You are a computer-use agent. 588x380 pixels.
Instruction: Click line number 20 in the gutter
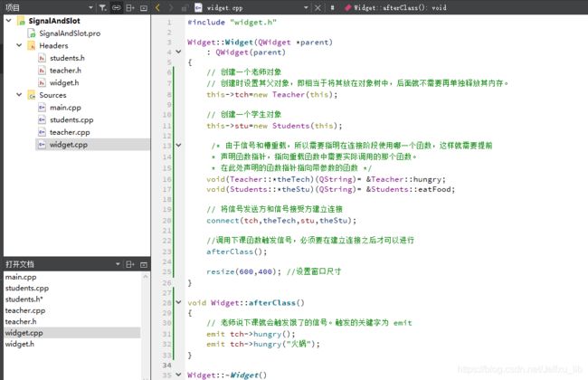click(x=167, y=221)
